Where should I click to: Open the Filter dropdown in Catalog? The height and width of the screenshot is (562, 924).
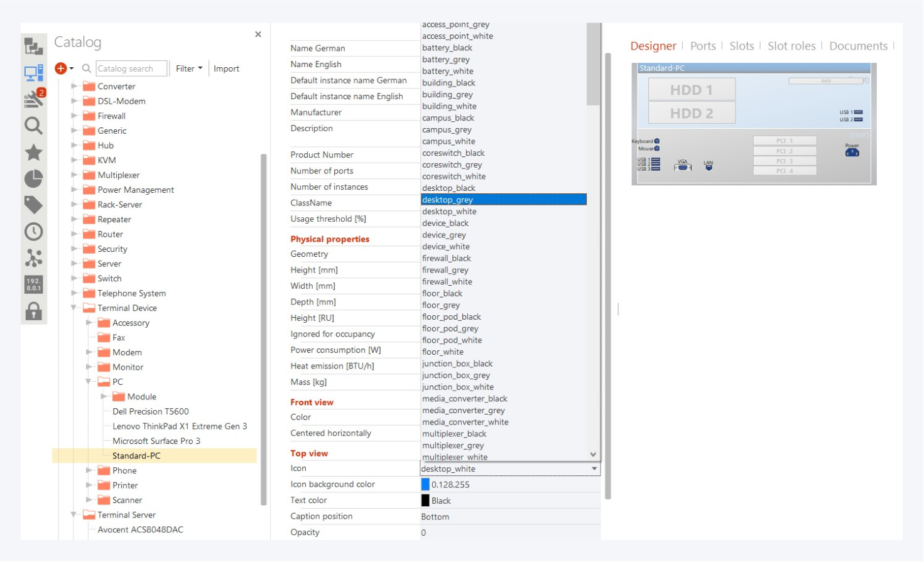click(x=188, y=68)
